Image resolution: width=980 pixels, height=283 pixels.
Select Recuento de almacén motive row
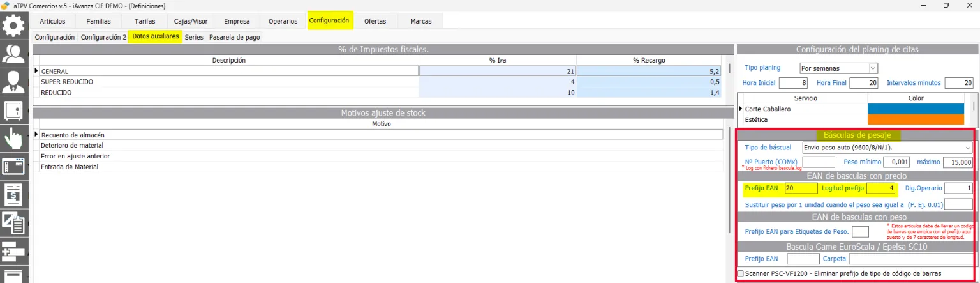point(381,135)
